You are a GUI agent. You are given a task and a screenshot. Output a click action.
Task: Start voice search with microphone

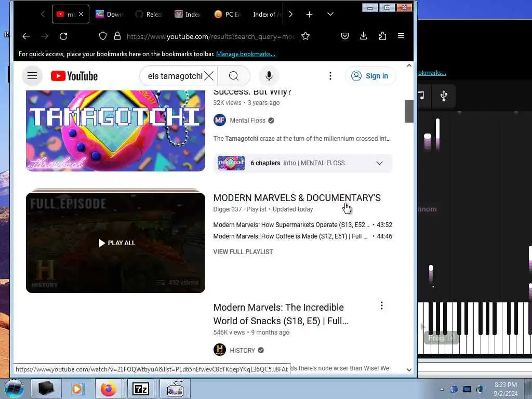(269, 76)
